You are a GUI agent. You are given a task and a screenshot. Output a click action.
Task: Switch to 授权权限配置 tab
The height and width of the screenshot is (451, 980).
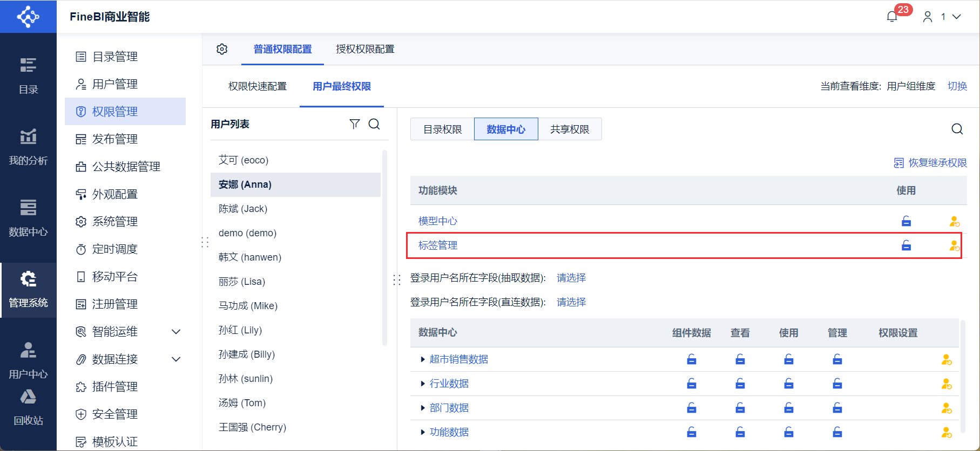pyautogui.click(x=365, y=49)
